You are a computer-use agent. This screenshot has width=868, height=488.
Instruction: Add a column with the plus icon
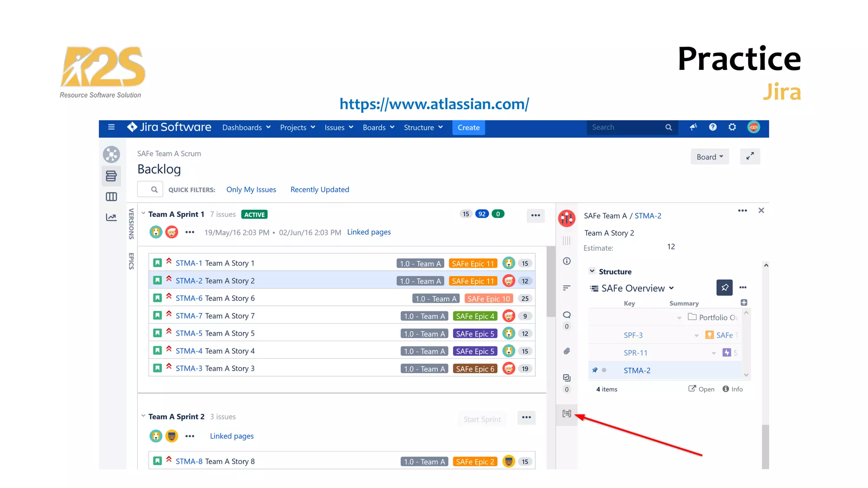coord(744,302)
